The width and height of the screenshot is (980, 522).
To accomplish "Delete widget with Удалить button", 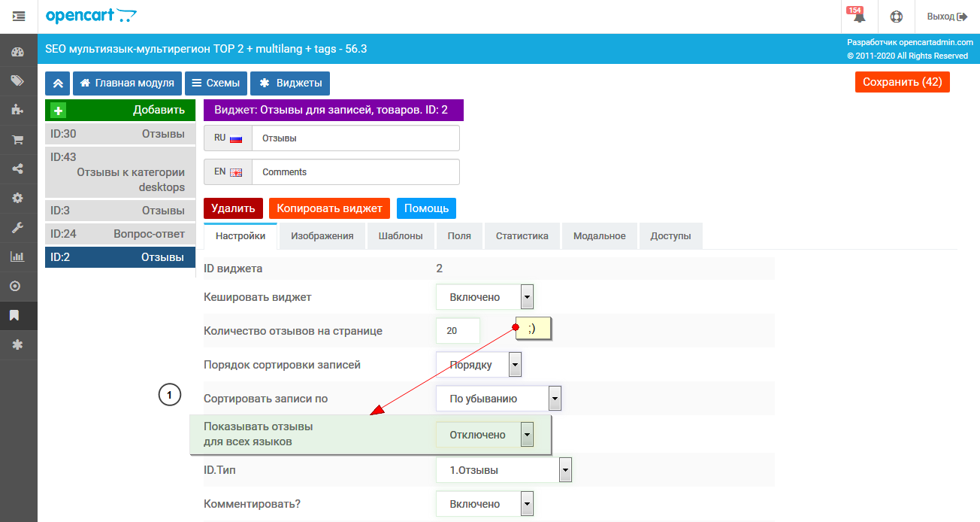I will [x=233, y=208].
